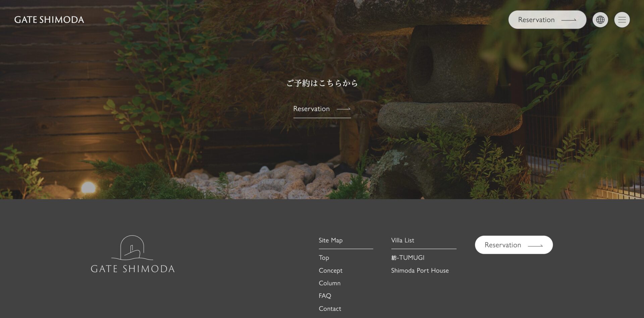Click the arrow in footer Reservation button
The width and height of the screenshot is (644, 318).
535,246
